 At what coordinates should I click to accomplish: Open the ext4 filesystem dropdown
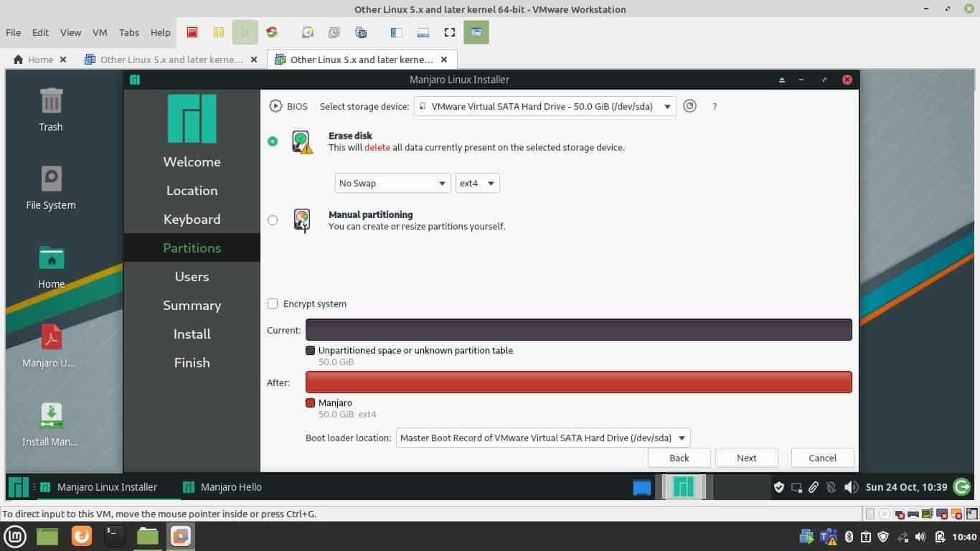pyautogui.click(x=478, y=183)
